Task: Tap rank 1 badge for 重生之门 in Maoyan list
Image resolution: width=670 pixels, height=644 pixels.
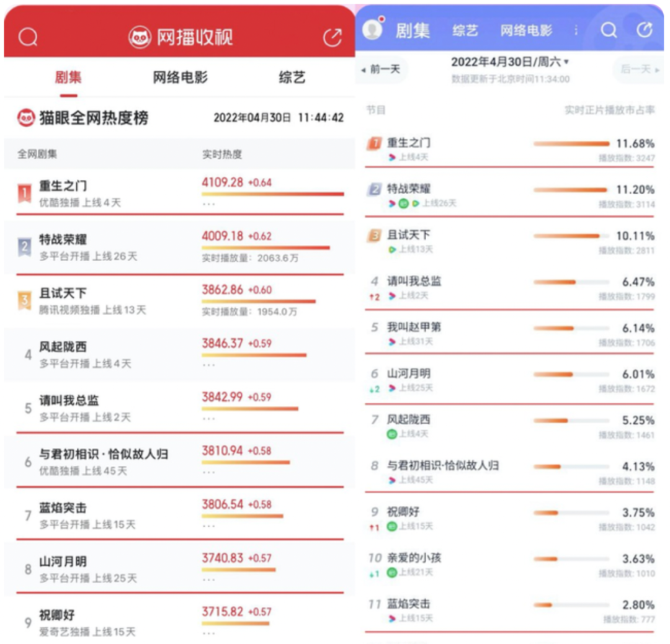Action: click(24, 193)
